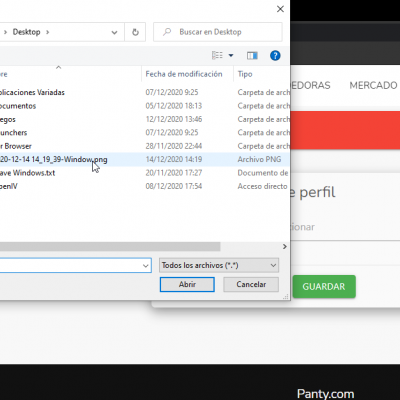Expand the view options dropdown arrow
The height and width of the screenshot is (400, 400).
pyautogui.click(x=231, y=55)
